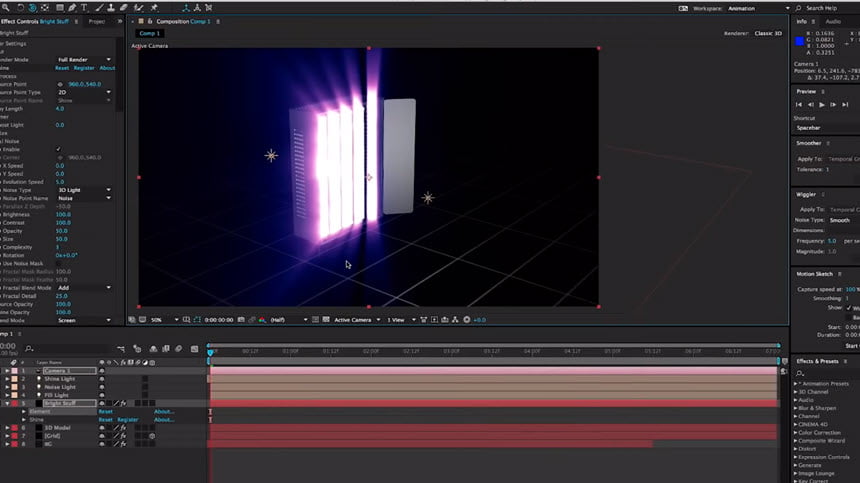Toggle draft 3D in timeline
The width and height of the screenshot is (860, 483).
pyautogui.click(x=137, y=349)
